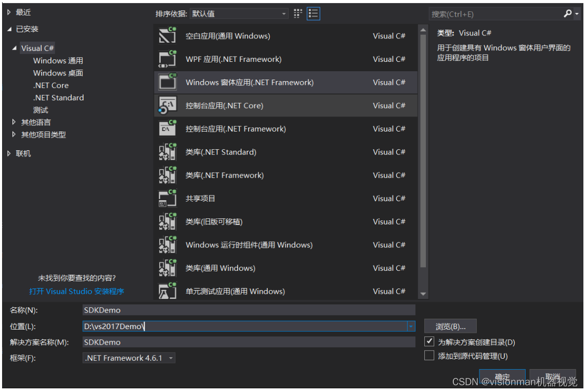586x392 pixels.
Task: Pick the 单元测试应用(通用 Windows) template icon
Action: pos(167,291)
